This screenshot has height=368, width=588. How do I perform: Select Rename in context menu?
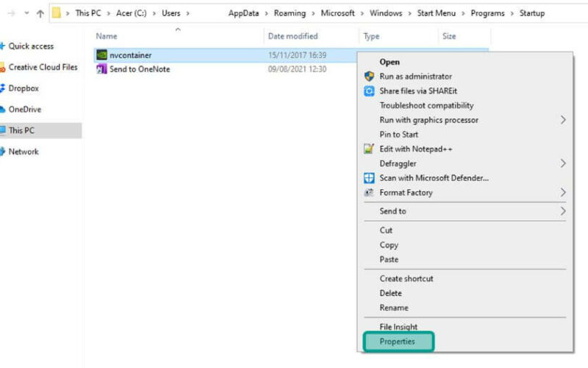click(394, 308)
